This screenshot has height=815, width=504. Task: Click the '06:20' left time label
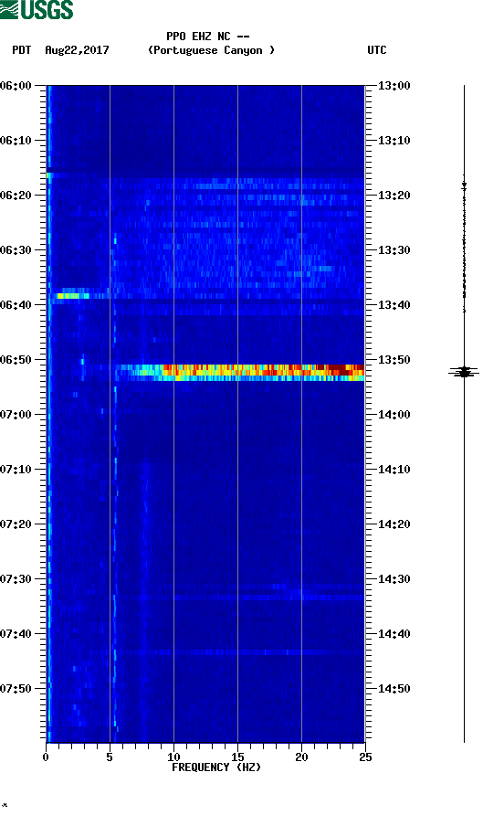(x=16, y=196)
